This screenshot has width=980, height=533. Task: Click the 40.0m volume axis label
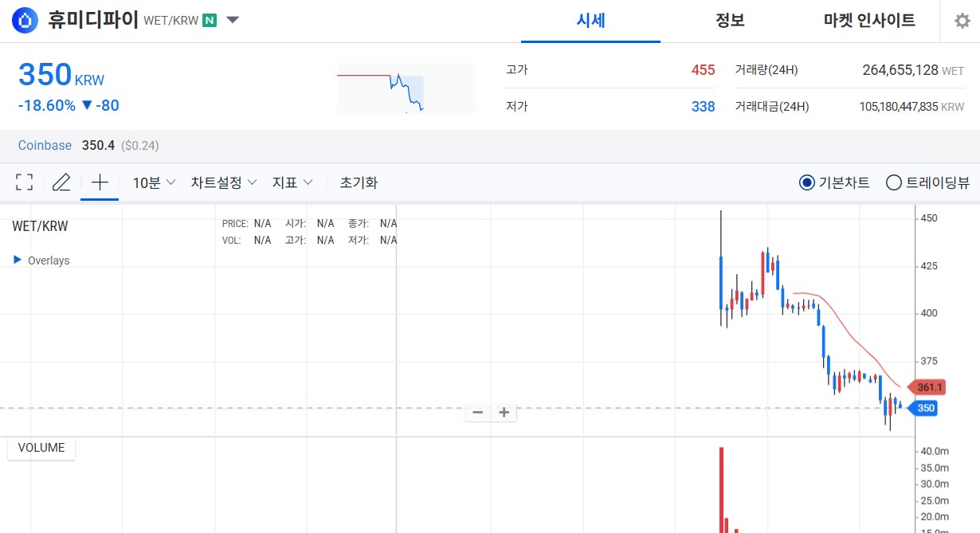coord(935,451)
